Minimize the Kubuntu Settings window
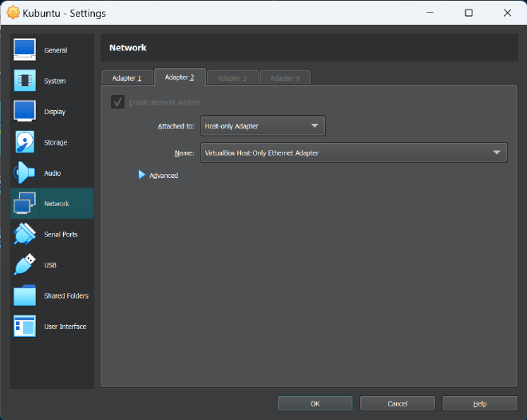The height and width of the screenshot is (420, 527). click(430, 13)
